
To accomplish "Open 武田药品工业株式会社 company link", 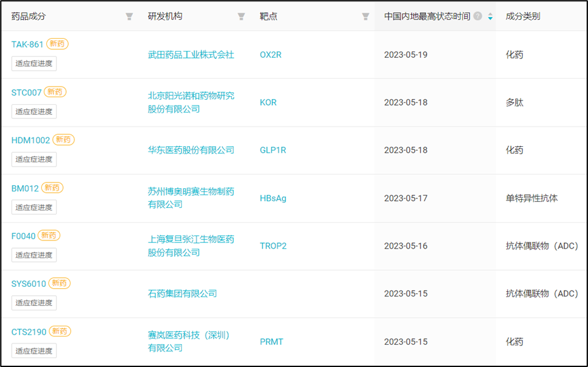I will [x=191, y=55].
